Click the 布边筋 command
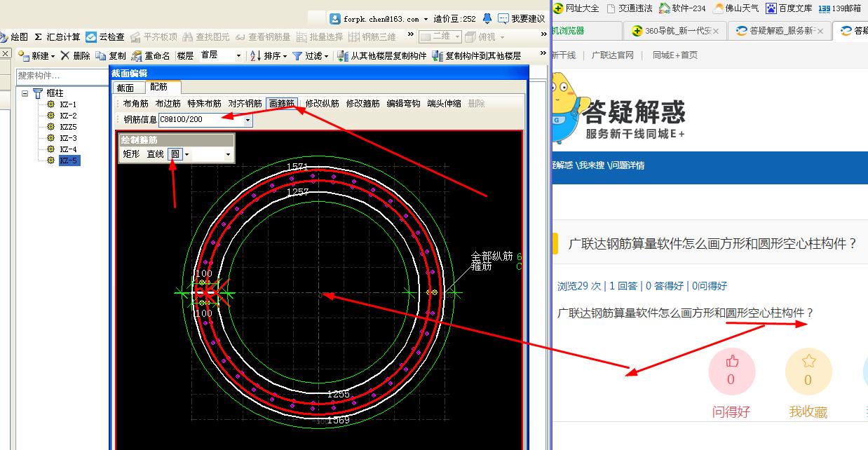868x450 pixels. point(168,104)
